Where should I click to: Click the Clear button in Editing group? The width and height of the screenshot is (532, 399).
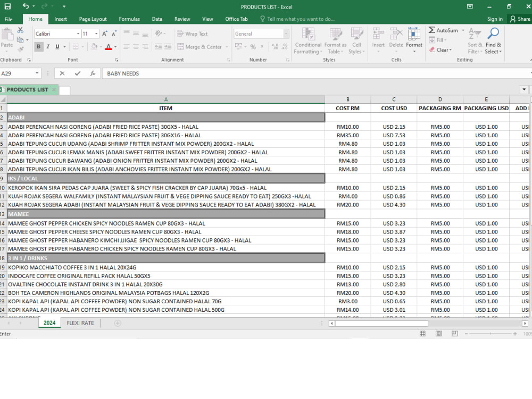click(x=440, y=50)
